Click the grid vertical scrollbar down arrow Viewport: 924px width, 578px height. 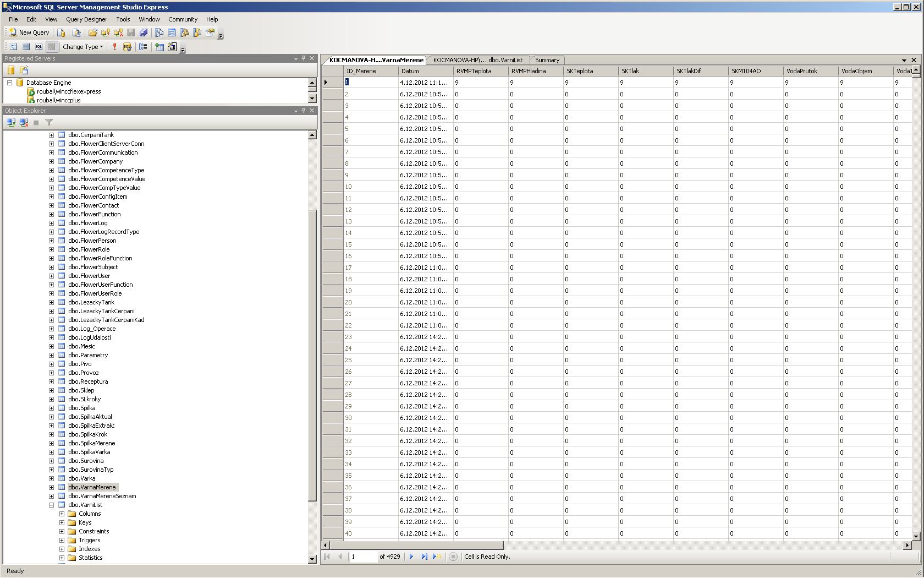[x=916, y=537]
